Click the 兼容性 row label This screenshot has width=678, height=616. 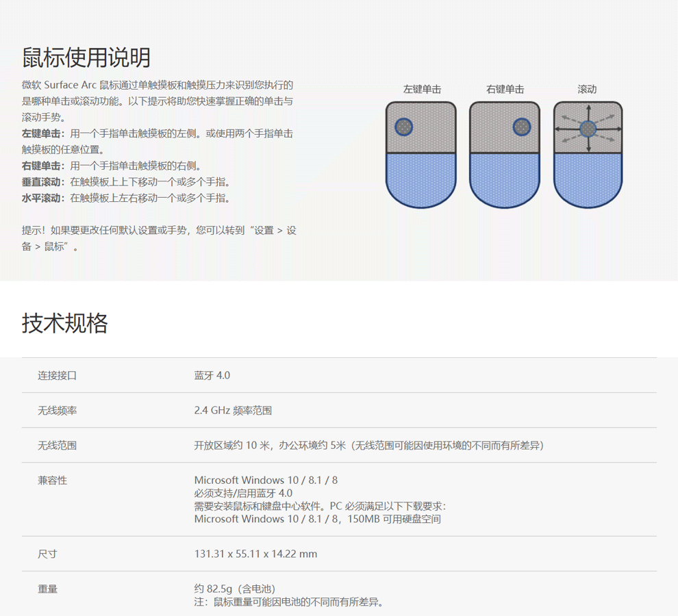[x=52, y=480]
